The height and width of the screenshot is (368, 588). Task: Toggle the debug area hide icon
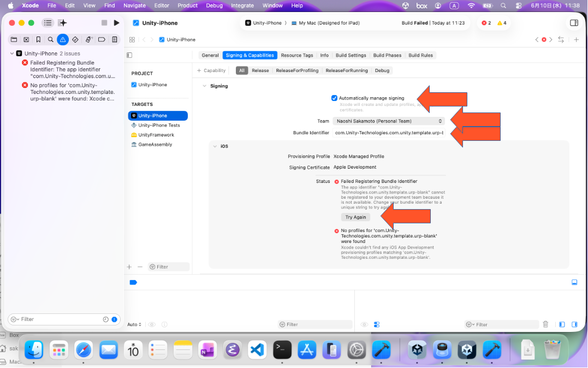pos(574,282)
